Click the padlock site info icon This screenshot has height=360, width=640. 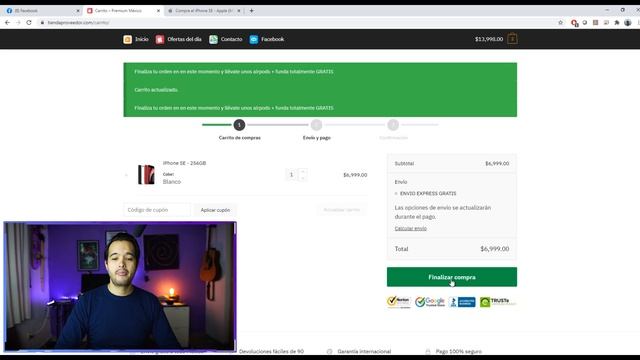click(x=42, y=22)
